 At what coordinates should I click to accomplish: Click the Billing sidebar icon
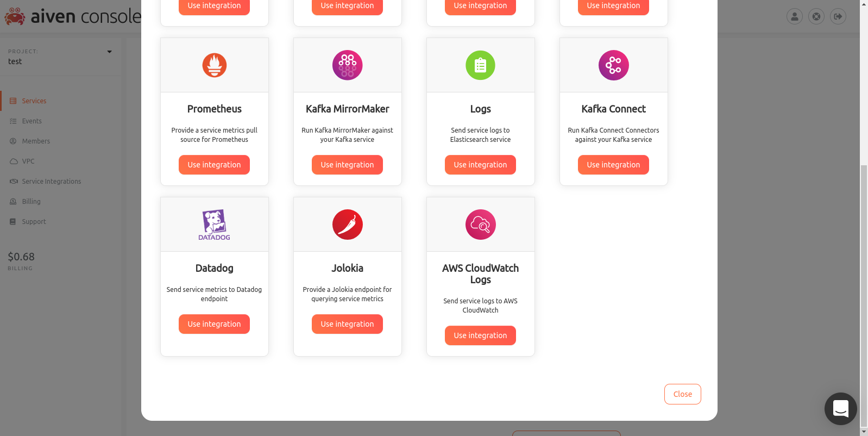click(x=13, y=202)
